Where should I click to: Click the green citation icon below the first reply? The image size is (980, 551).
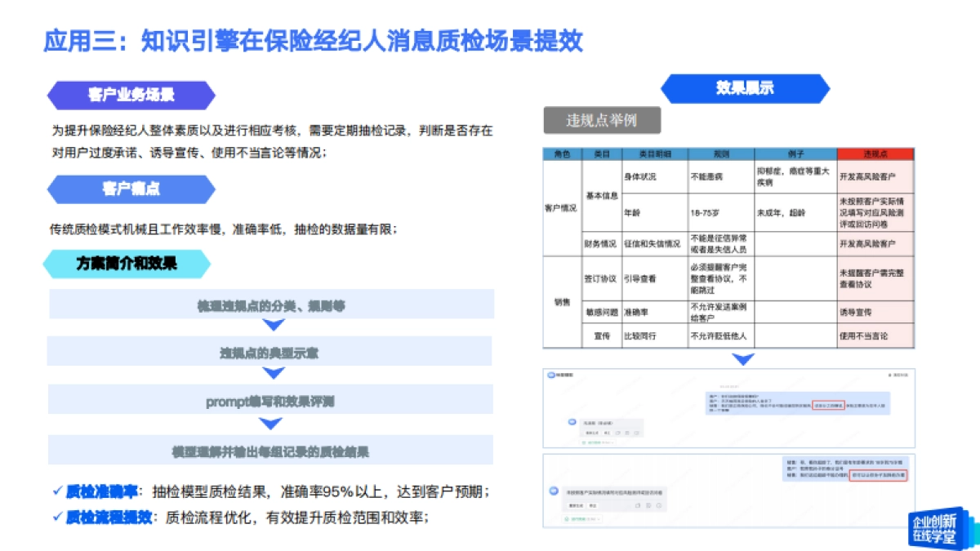tap(584, 442)
